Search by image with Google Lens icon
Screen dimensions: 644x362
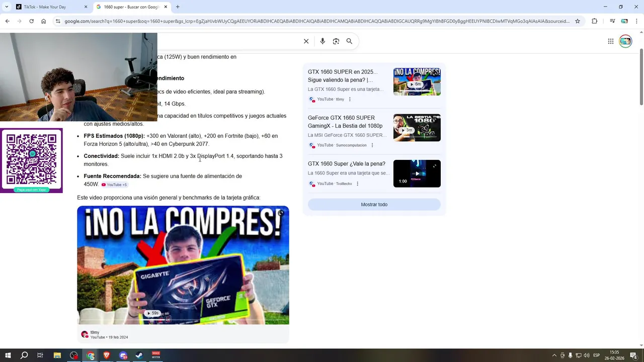click(336, 41)
